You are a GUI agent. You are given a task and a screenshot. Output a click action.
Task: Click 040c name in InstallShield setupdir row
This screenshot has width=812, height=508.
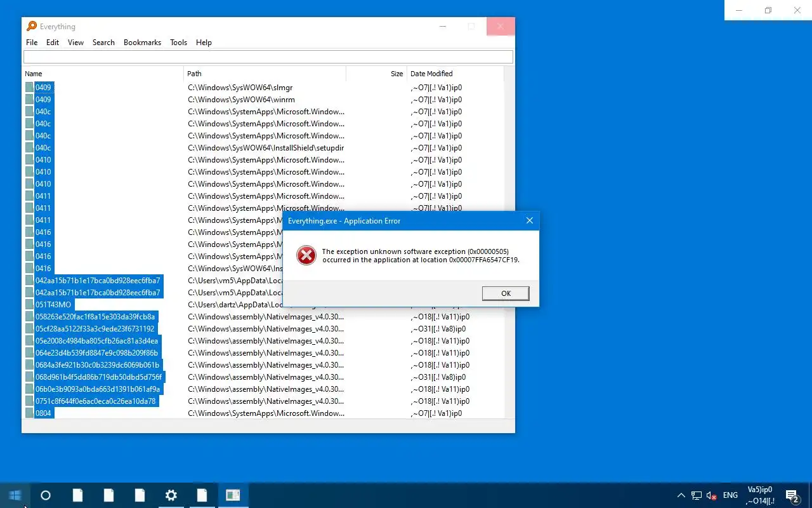(43, 148)
